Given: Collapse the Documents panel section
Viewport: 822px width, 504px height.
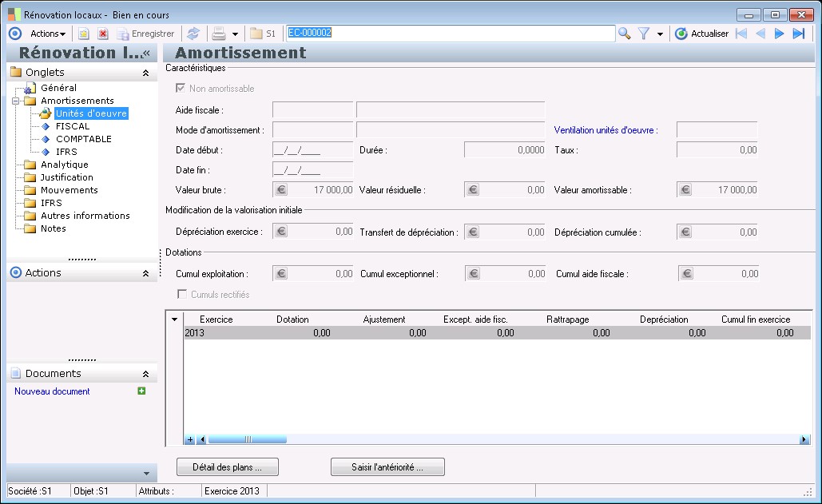Looking at the screenshot, I should tap(145, 374).
